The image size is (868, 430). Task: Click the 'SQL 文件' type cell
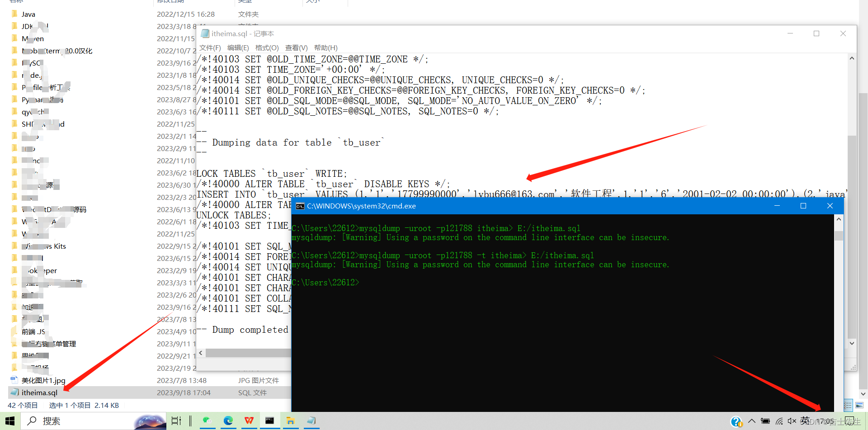tap(252, 392)
